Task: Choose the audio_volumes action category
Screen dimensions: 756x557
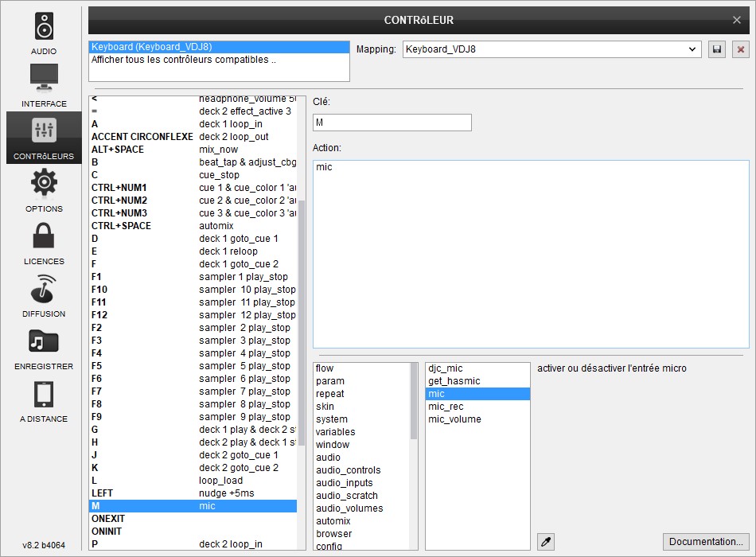Action: tap(361, 508)
